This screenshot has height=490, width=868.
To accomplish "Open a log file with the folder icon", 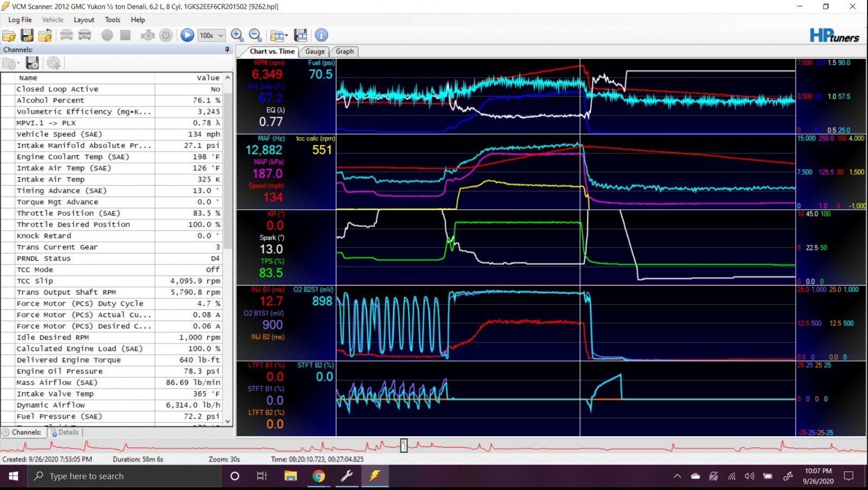I will pos(9,35).
